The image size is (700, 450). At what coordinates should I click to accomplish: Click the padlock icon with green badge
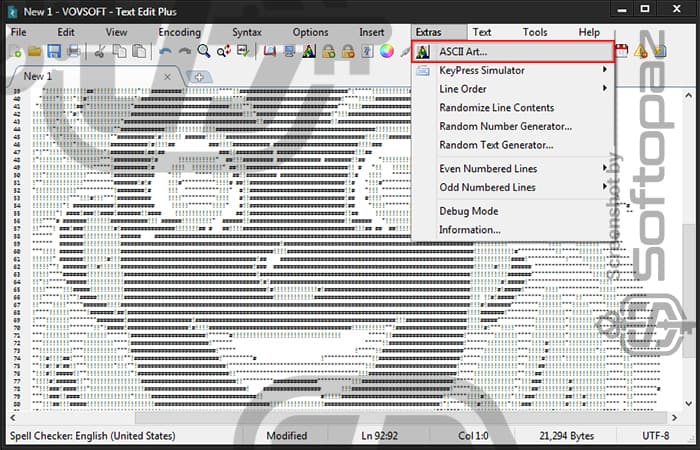pyautogui.click(x=328, y=51)
